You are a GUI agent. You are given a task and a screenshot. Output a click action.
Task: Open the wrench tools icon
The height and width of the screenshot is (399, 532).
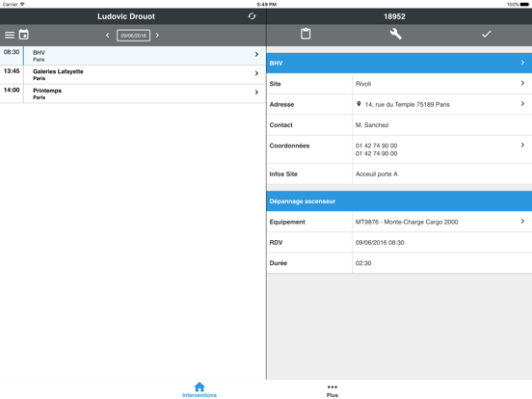click(x=395, y=34)
